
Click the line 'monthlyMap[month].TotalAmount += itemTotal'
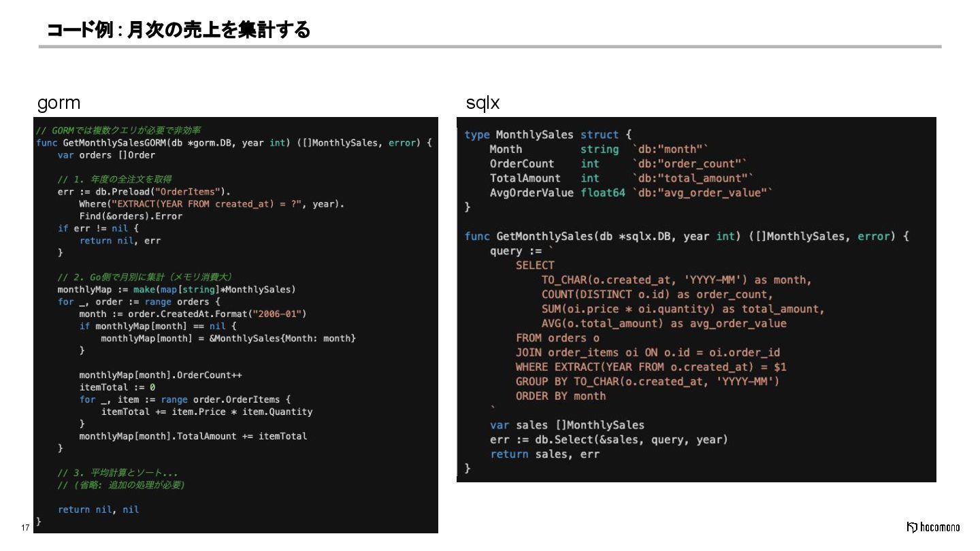tap(193, 437)
